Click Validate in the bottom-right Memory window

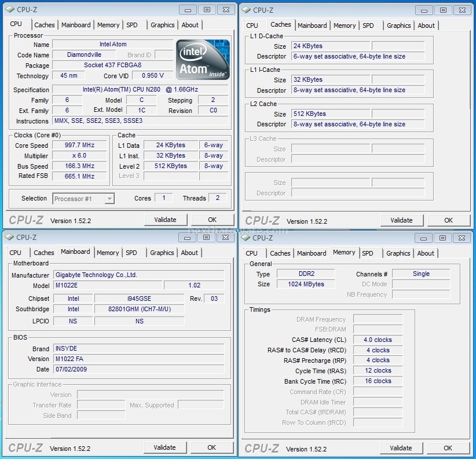click(401, 448)
